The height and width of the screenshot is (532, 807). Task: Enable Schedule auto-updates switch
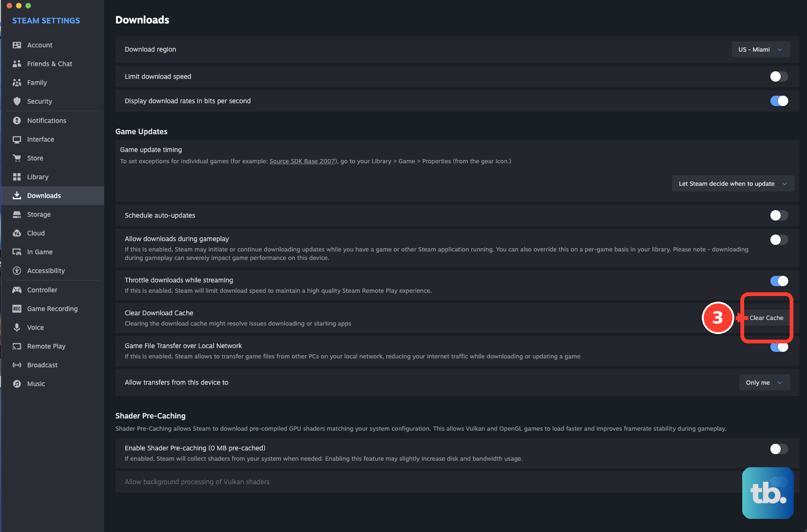click(x=779, y=215)
